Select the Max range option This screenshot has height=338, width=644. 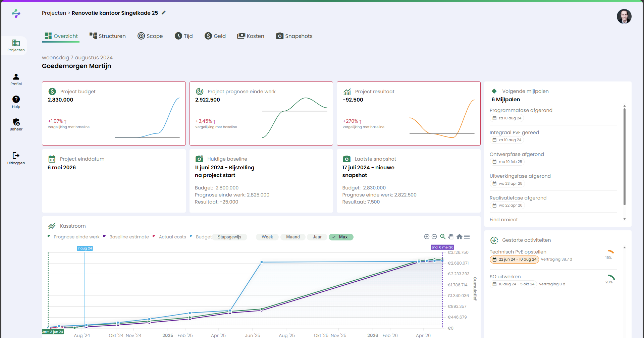click(x=341, y=237)
